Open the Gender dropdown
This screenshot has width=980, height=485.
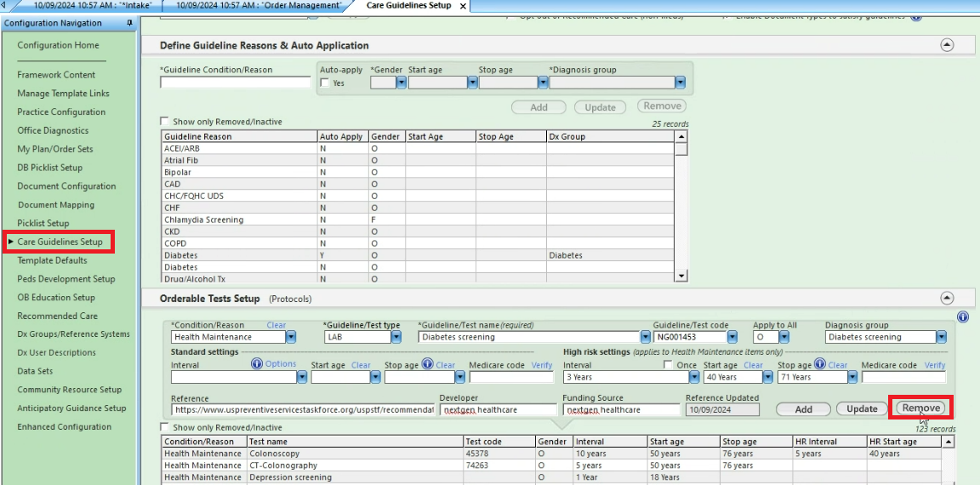pyautogui.click(x=402, y=83)
